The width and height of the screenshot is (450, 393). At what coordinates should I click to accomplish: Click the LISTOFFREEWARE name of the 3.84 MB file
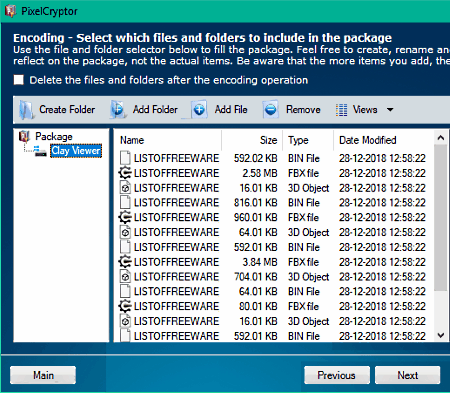point(176,262)
